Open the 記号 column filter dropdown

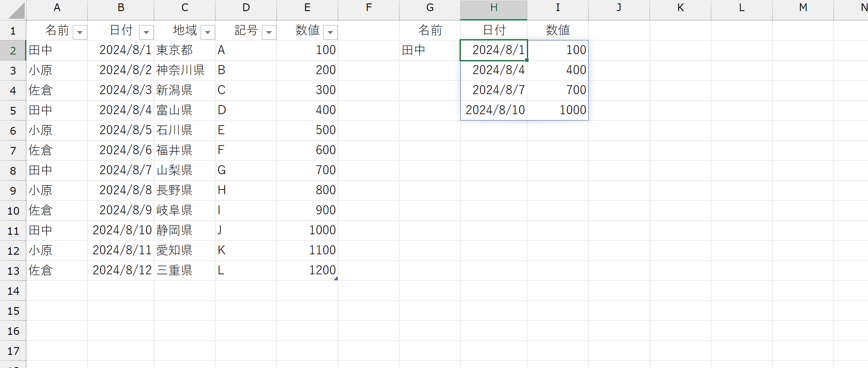(x=269, y=32)
